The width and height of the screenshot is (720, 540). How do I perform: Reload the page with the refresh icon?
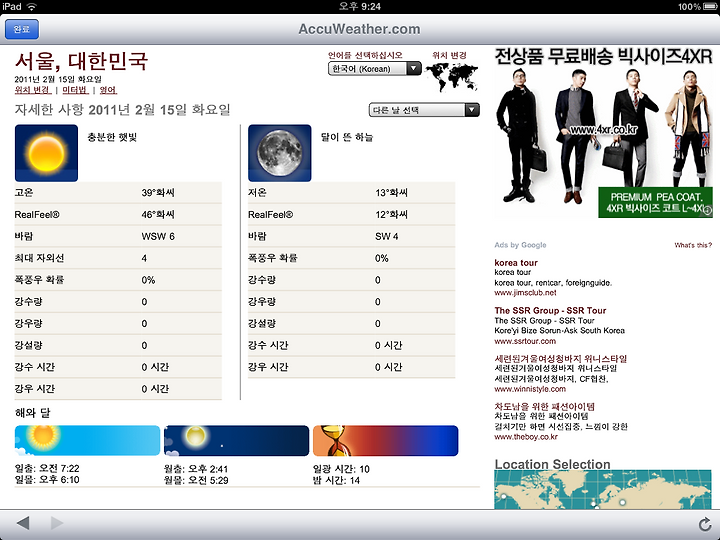point(704,524)
